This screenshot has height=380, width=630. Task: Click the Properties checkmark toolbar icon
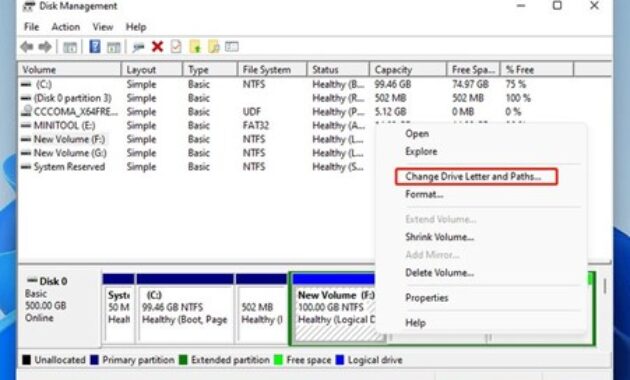coord(176,47)
